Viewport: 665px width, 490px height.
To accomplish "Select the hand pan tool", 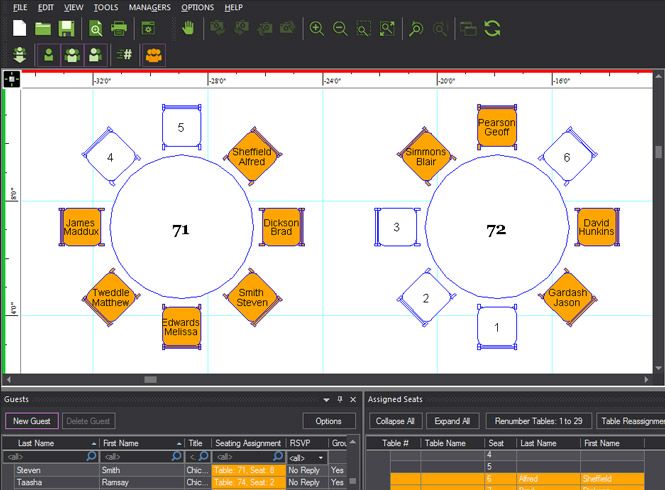I will tap(188, 28).
